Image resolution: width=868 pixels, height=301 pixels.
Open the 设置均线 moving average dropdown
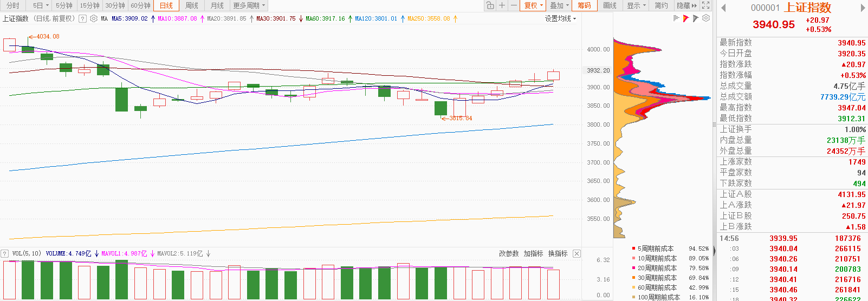[x=560, y=18]
